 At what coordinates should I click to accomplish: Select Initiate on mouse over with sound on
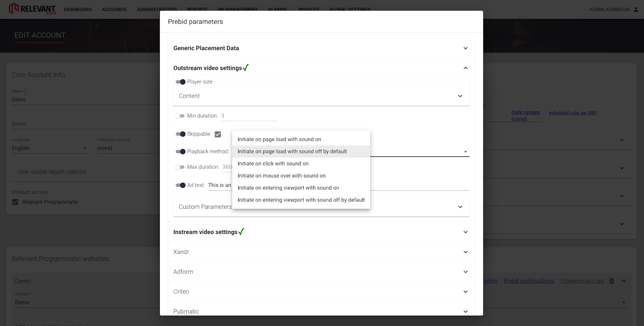pos(281,176)
